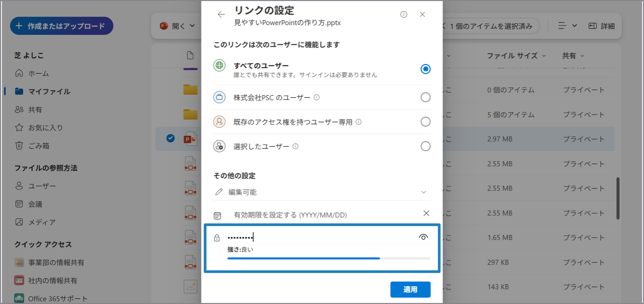Viewport: 644px width, 304px height.
Task: Open the 詳細 details pane
Action: [x=601, y=26]
